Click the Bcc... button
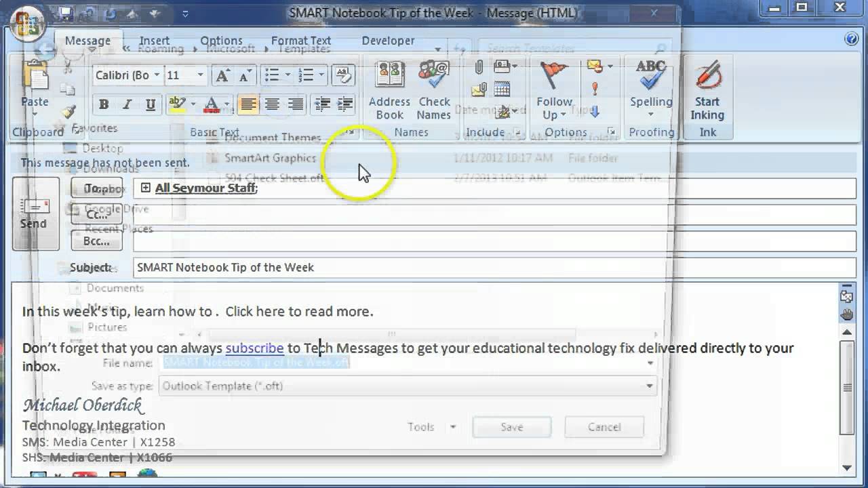Viewport: 868px width, 488px height. pyautogui.click(x=97, y=241)
